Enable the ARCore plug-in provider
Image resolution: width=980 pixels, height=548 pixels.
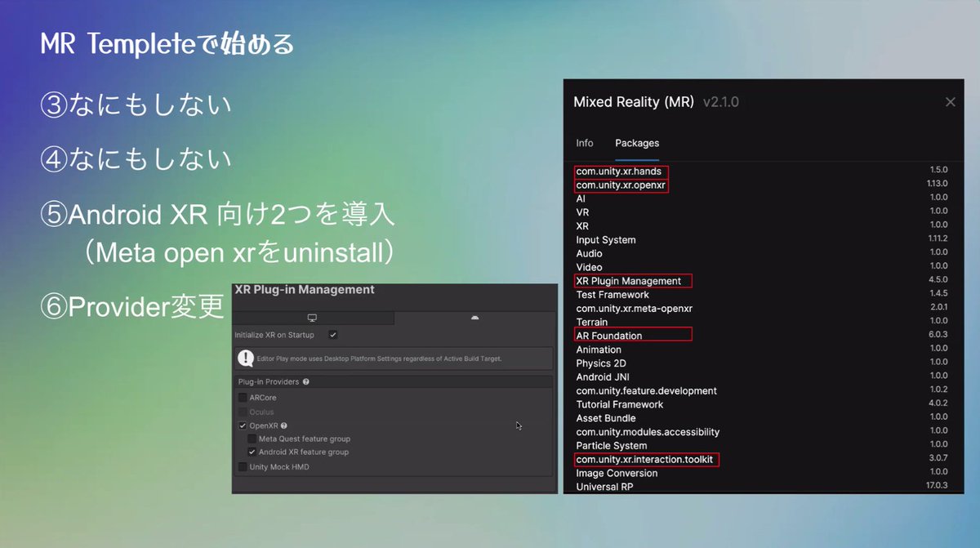pyautogui.click(x=243, y=397)
